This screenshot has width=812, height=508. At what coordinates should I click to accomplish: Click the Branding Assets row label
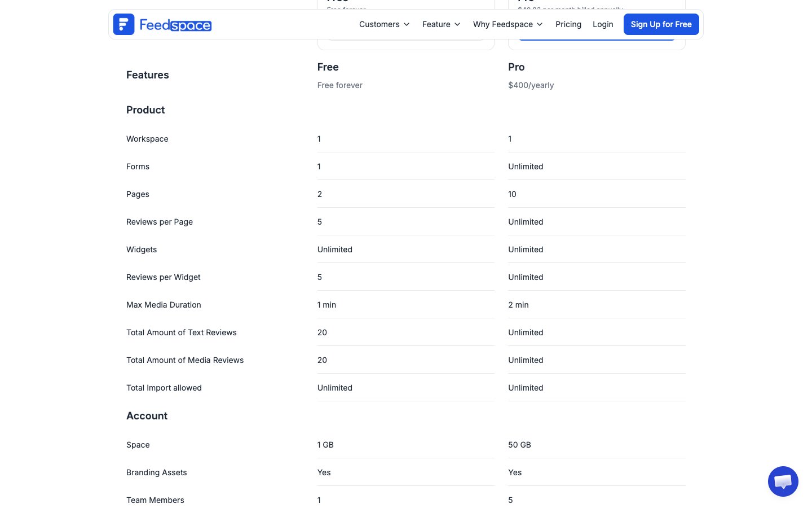156,472
